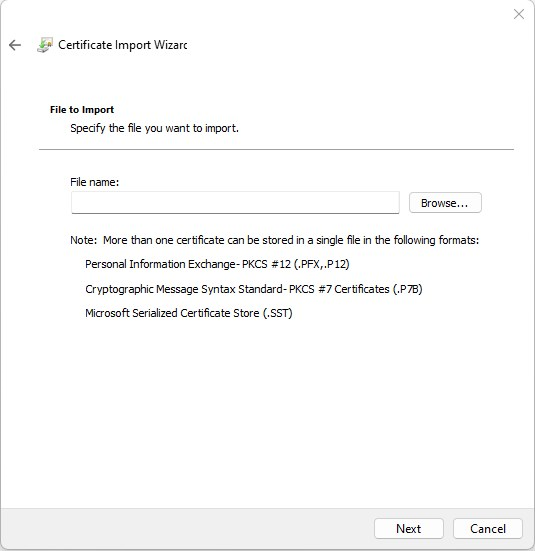Click the 'Cryptographic Message Syntax Standard' format name

184,289
